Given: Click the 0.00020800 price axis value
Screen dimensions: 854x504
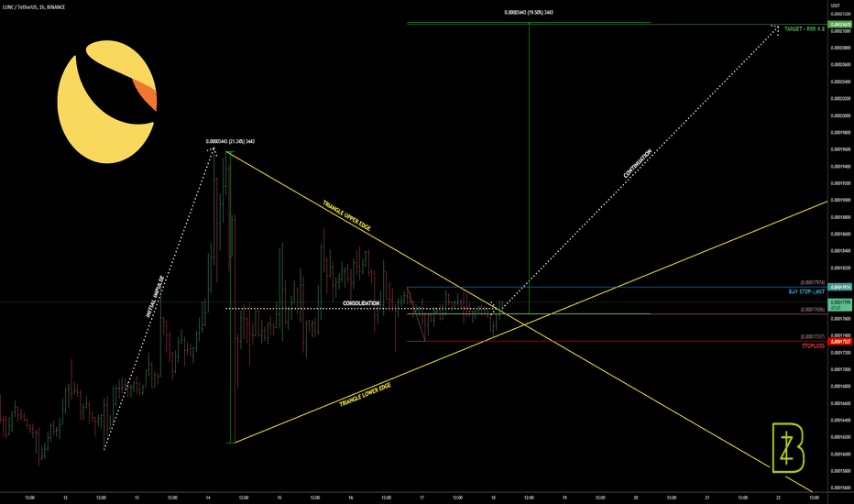Looking at the screenshot, I should coord(841,48).
